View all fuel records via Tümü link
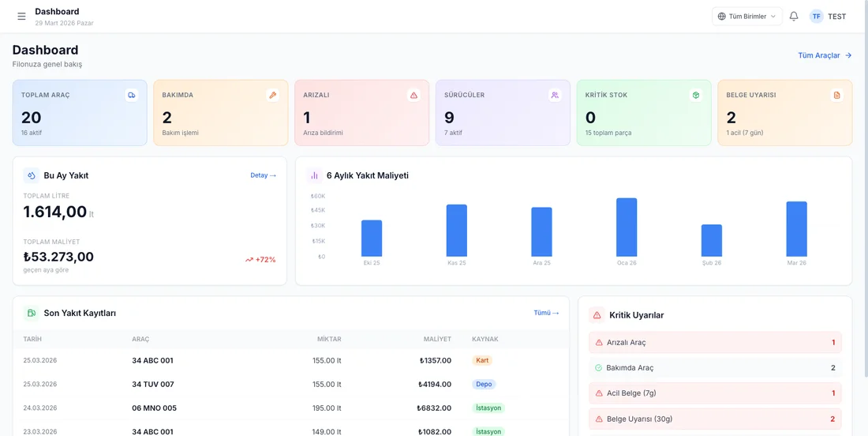This screenshot has width=868, height=436. (546, 313)
